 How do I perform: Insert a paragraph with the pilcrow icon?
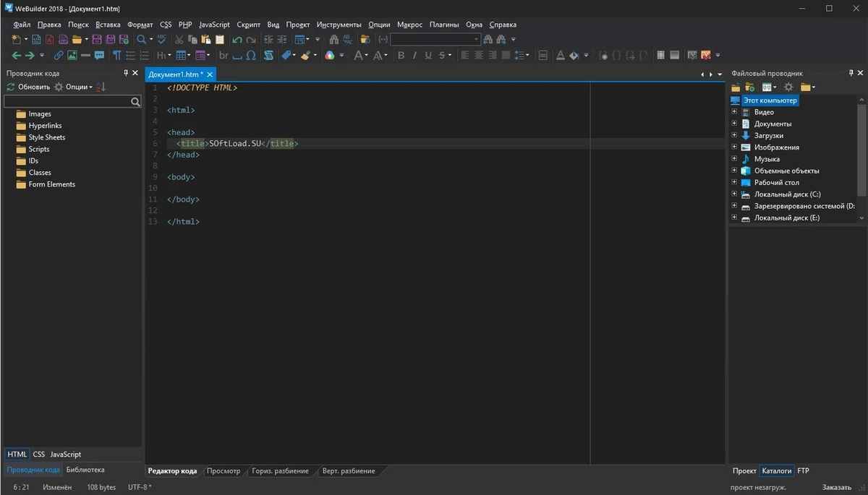coord(116,55)
